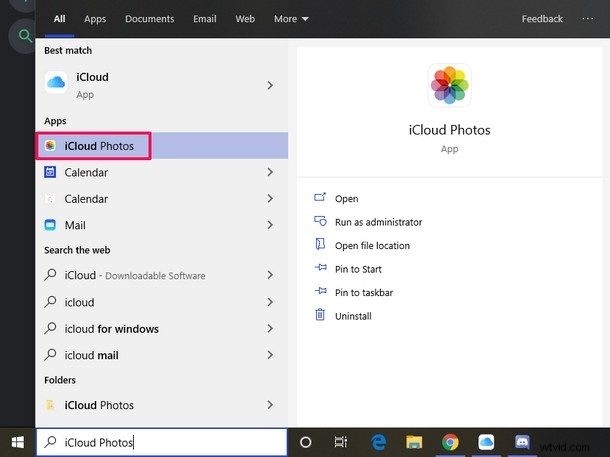The image size is (610, 457).
Task: Switch to the All tab
Action: point(60,19)
